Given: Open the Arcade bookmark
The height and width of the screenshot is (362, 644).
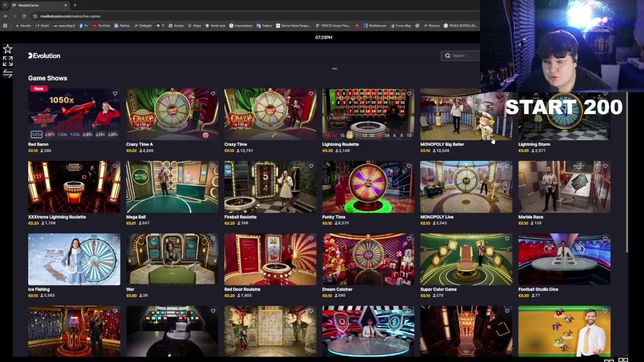Looking at the screenshot, I should (x=176, y=26).
